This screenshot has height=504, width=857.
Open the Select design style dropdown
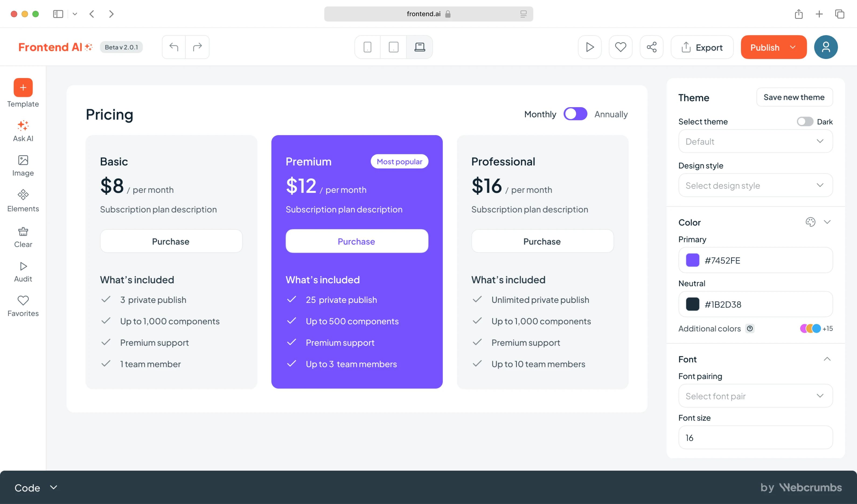755,185
